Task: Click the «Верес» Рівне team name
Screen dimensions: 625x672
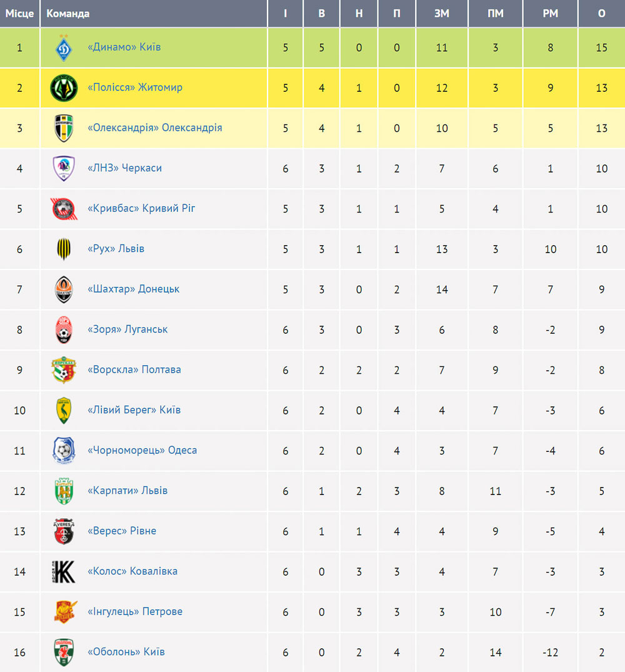Action: tap(122, 531)
